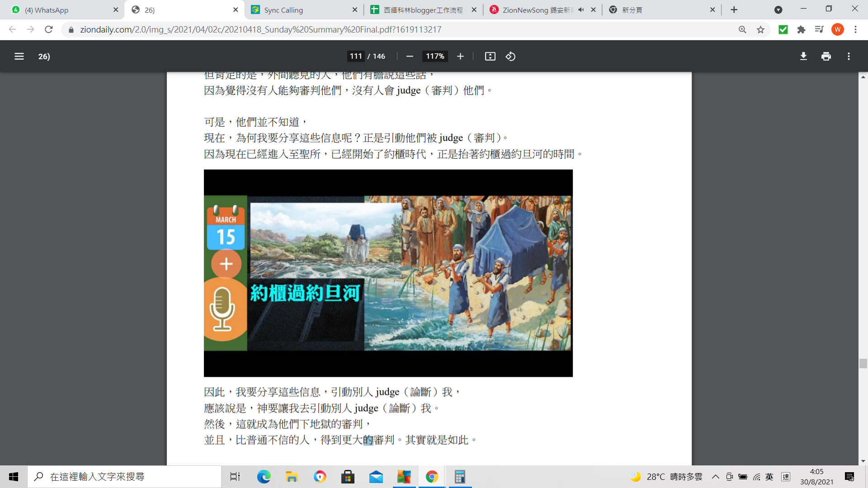Open Task View on taskbar

(x=235, y=477)
